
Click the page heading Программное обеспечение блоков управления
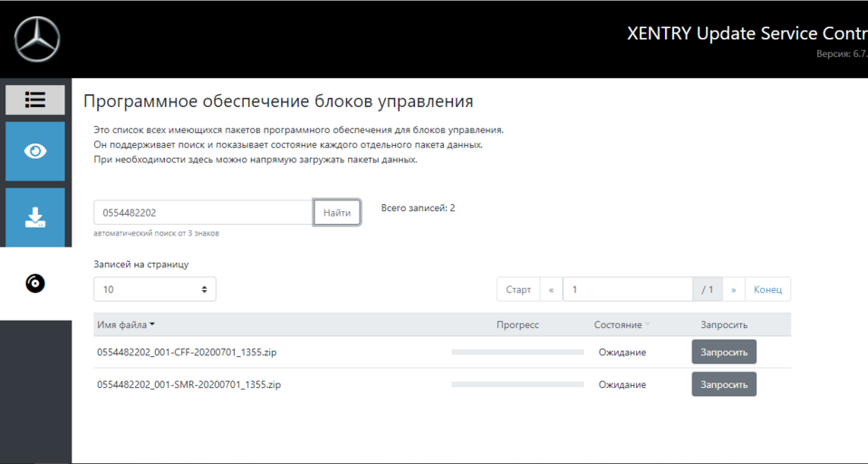pos(278,101)
